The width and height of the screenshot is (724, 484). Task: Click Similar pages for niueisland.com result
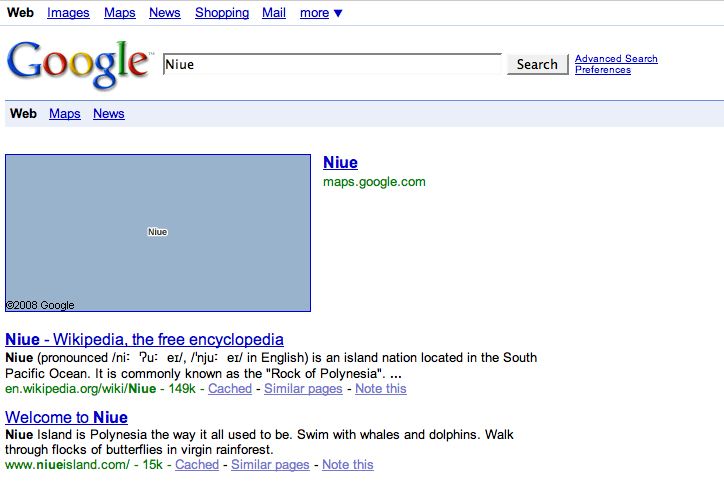point(270,465)
